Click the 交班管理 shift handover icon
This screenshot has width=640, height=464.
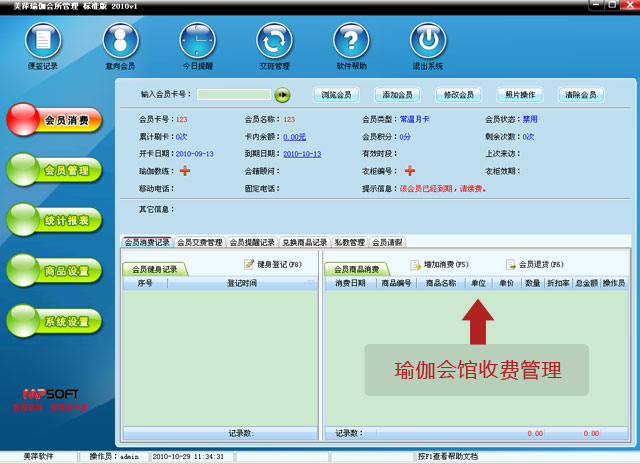point(274,43)
